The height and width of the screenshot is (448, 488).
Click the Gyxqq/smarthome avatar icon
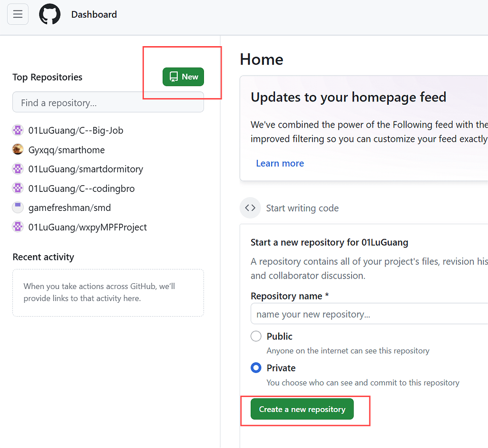[18, 149]
